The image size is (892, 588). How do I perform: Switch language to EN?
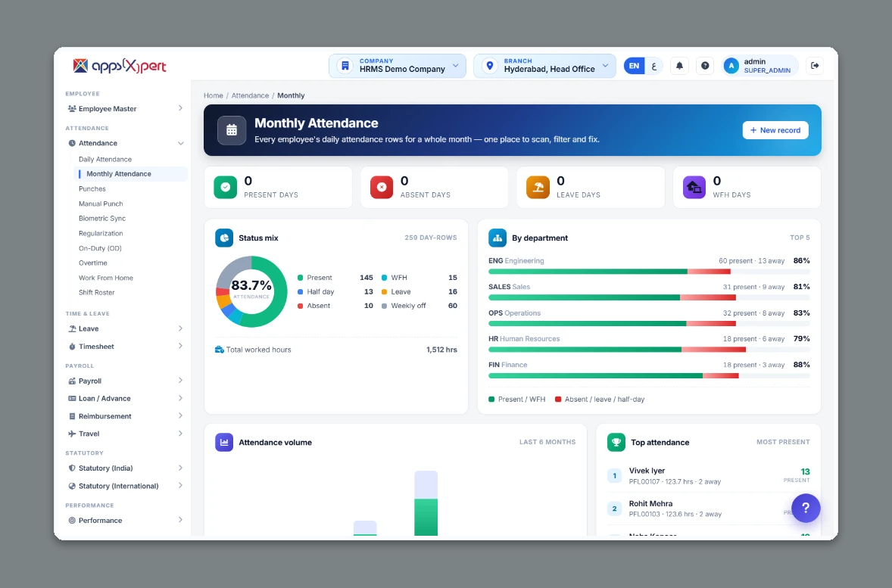pyautogui.click(x=634, y=66)
